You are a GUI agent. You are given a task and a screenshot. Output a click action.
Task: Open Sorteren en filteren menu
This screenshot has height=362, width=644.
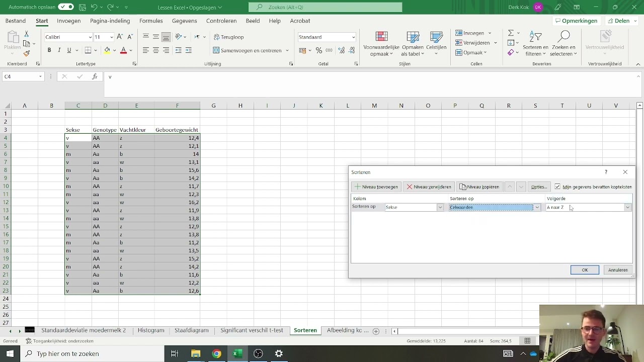point(535,44)
